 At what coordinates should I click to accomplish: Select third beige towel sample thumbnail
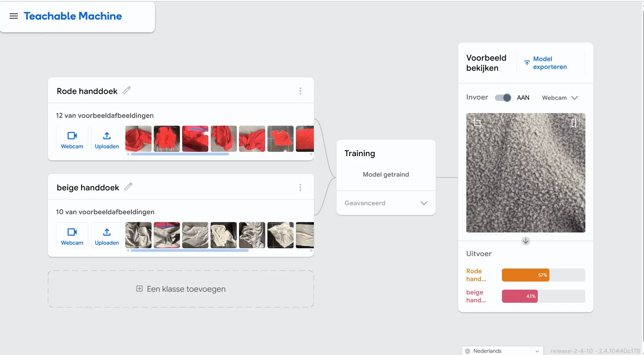(x=195, y=235)
